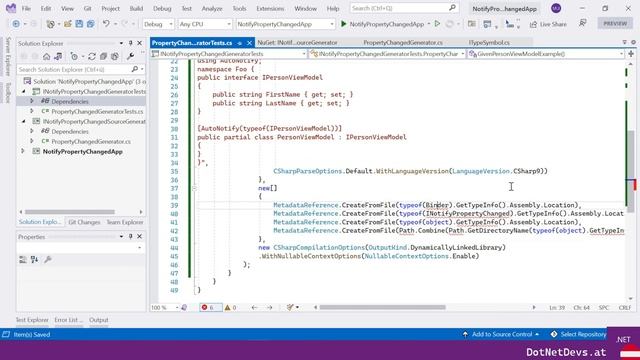Switch to ITypeSymbol.cs editor tab
The image size is (640, 360).
coord(489,42)
